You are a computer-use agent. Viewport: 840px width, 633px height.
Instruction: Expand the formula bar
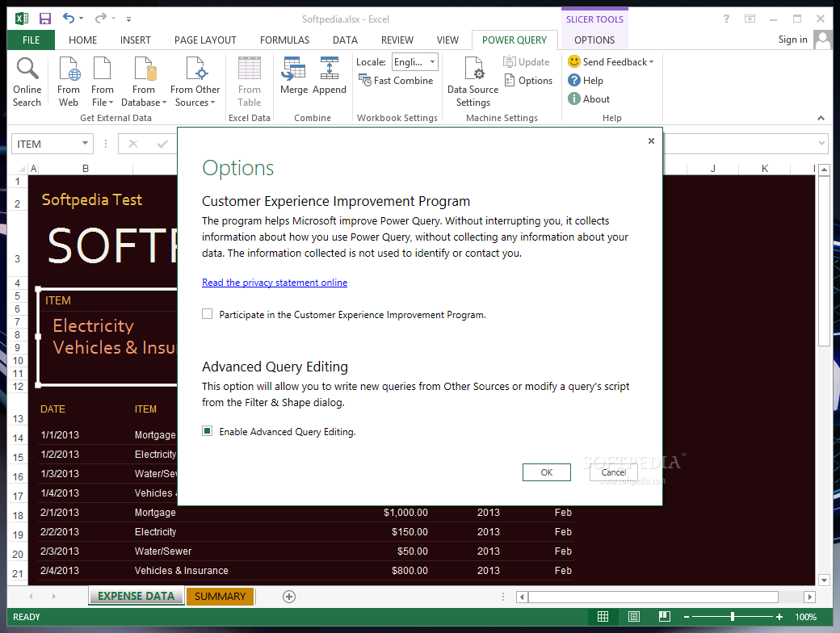pos(821,144)
